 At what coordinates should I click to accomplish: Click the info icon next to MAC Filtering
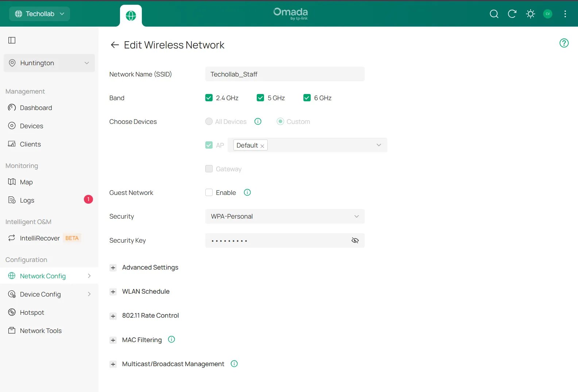coord(171,340)
